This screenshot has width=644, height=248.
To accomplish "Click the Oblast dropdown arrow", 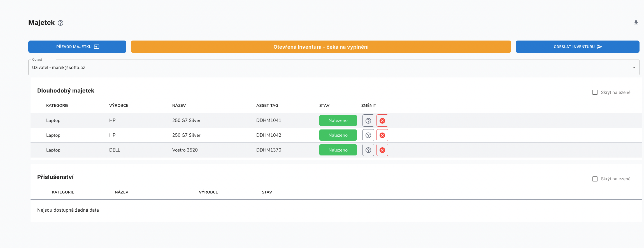I will click(634, 68).
